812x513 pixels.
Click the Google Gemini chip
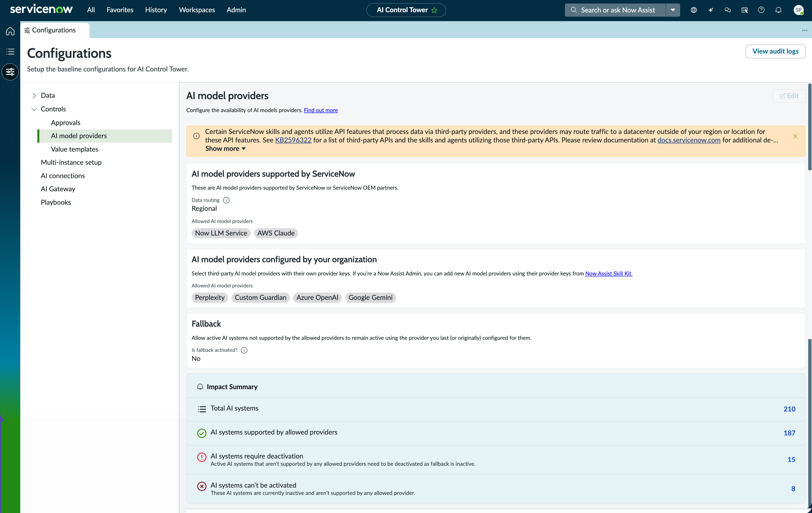pyautogui.click(x=371, y=298)
